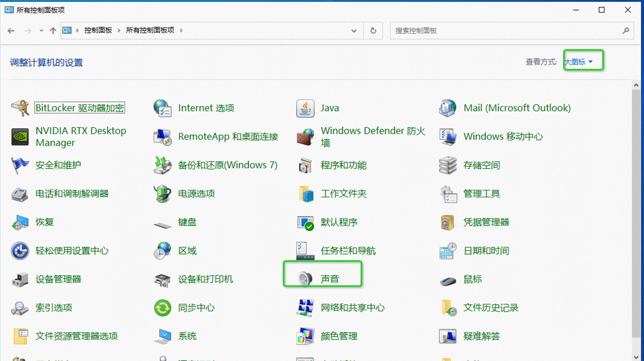Image resolution: width=644 pixels, height=361 pixels.
Task: Open BitLocker 驱动器加密 icon
Action: (20, 108)
